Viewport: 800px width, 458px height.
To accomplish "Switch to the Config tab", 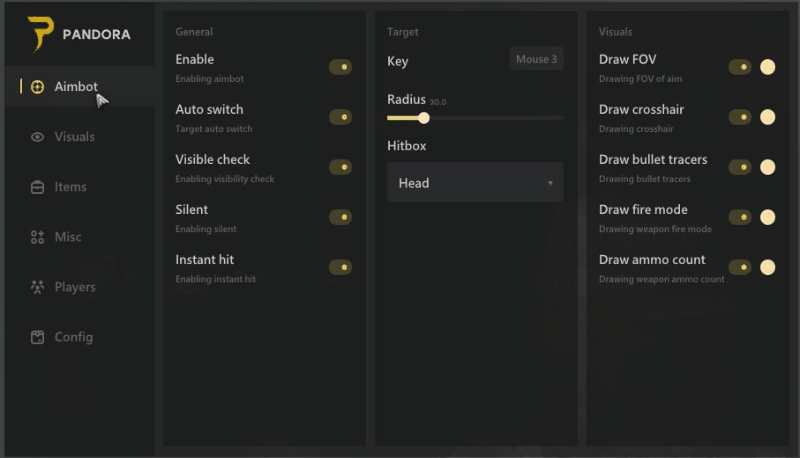I will click(73, 337).
